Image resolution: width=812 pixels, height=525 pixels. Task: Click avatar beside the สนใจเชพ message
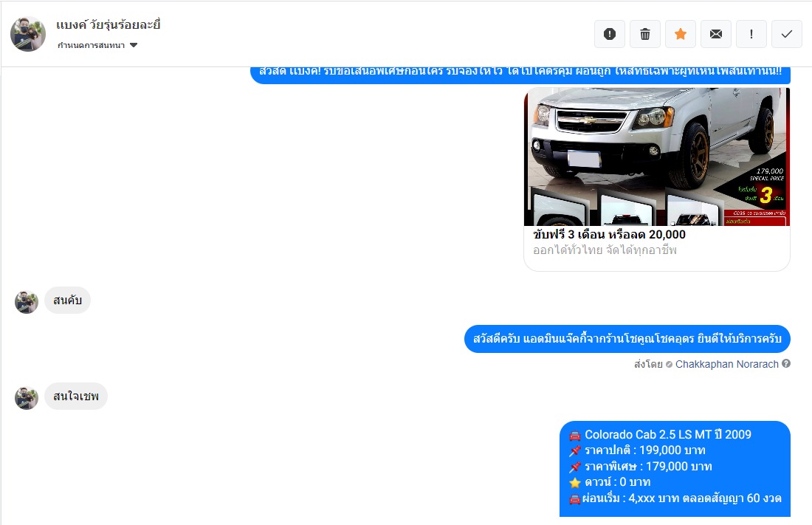click(27, 397)
